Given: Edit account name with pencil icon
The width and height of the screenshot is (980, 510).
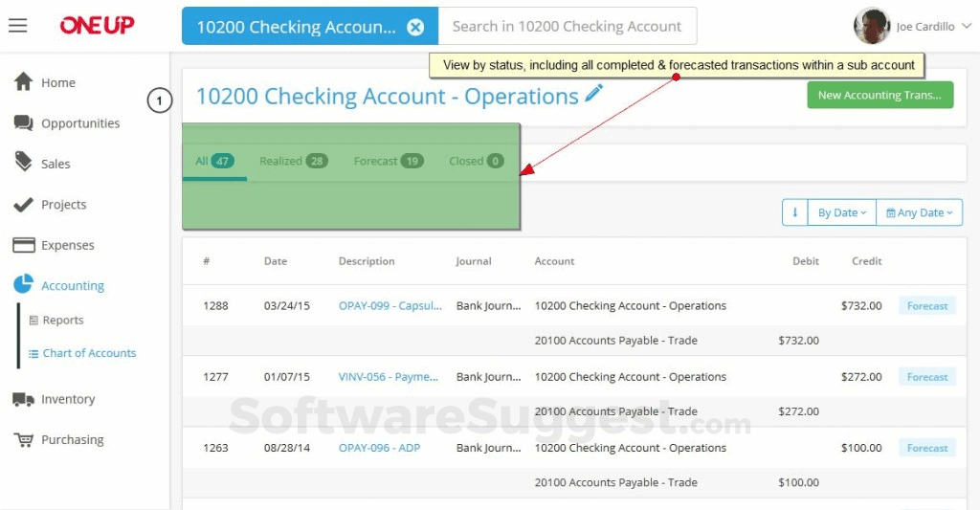Looking at the screenshot, I should coord(594,94).
